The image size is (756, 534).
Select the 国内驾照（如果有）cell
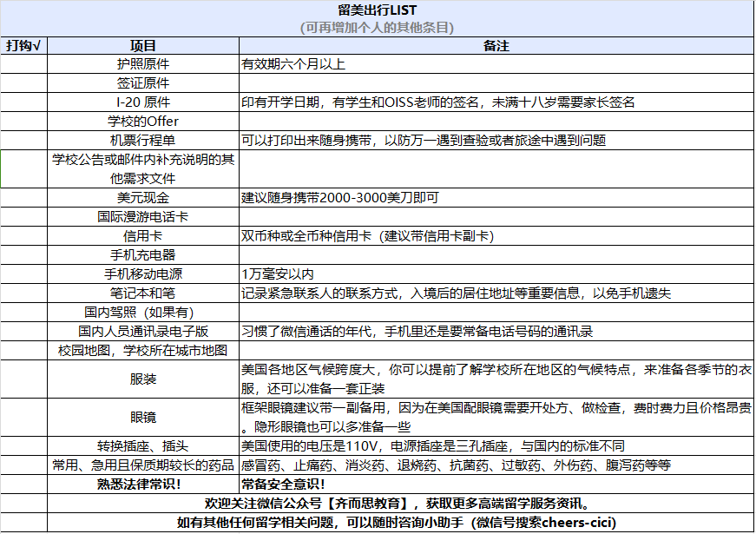coord(143,312)
